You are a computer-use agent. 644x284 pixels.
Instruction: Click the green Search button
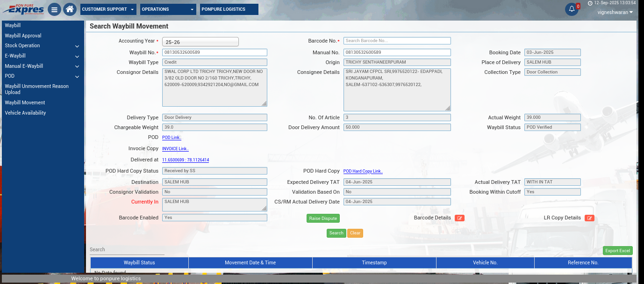tap(336, 233)
